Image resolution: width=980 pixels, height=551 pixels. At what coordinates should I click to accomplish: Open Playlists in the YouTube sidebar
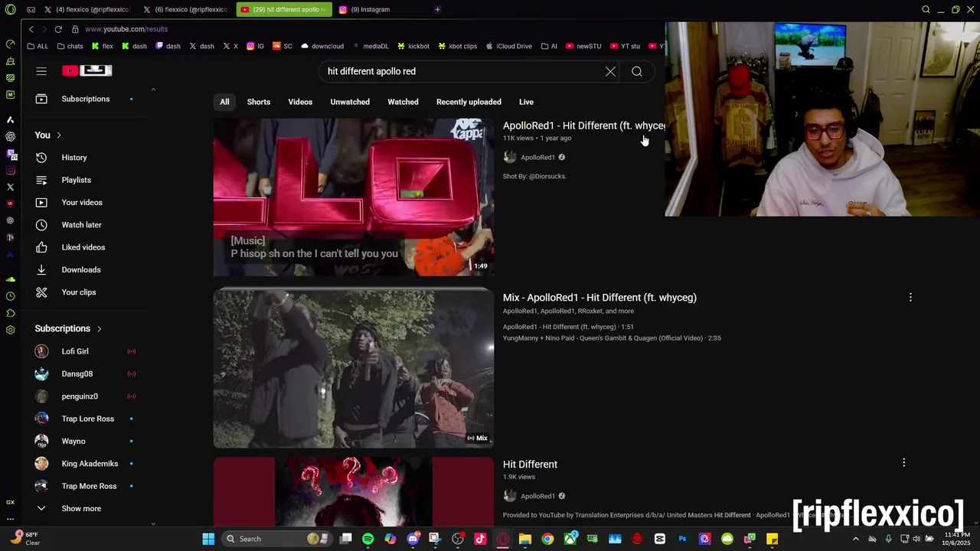click(x=76, y=180)
